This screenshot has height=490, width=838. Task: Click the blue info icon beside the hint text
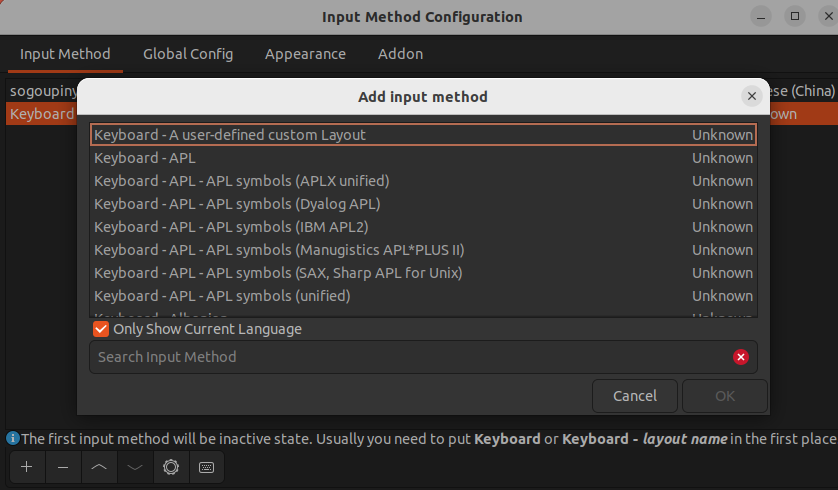(13, 439)
